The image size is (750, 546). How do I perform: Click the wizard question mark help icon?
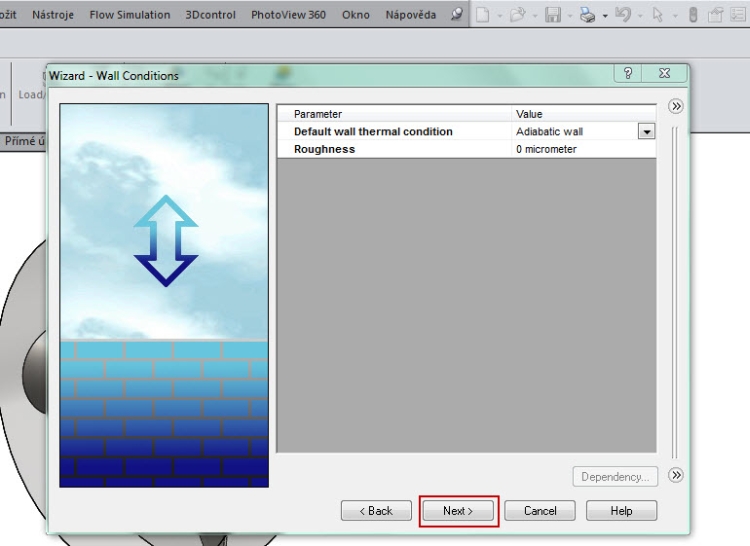(628, 73)
